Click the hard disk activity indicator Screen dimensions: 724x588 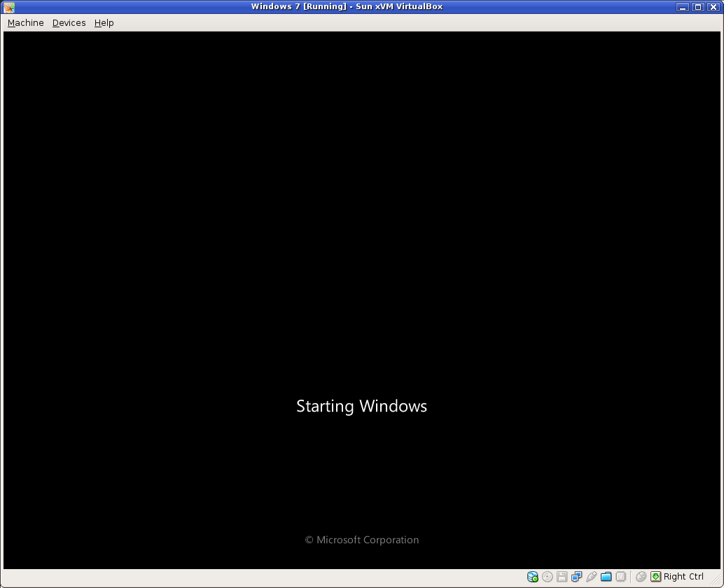[x=532, y=576]
